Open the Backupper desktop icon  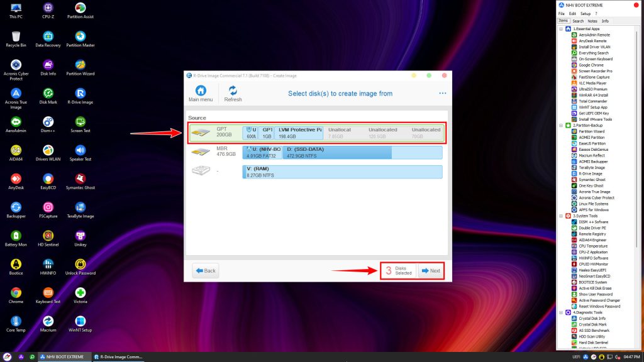pos(16,210)
